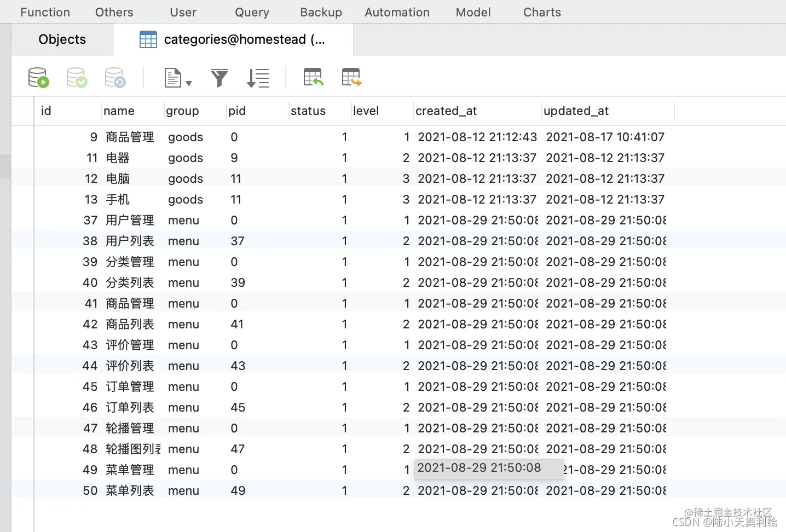Image resolution: width=786 pixels, height=532 pixels.
Task: Click the status column header
Action: pos(320,111)
